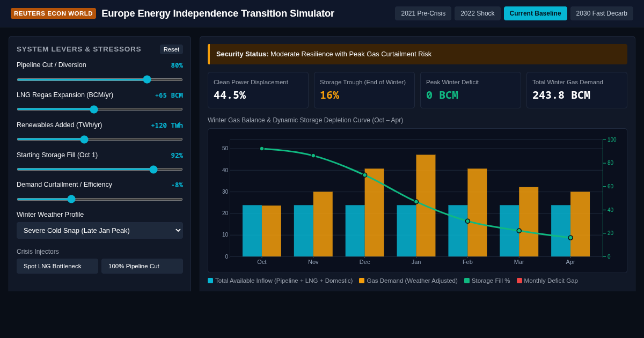Click the 80% pipeline cut value
This screenshot has height=338, width=644.
[x=177, y=65]
